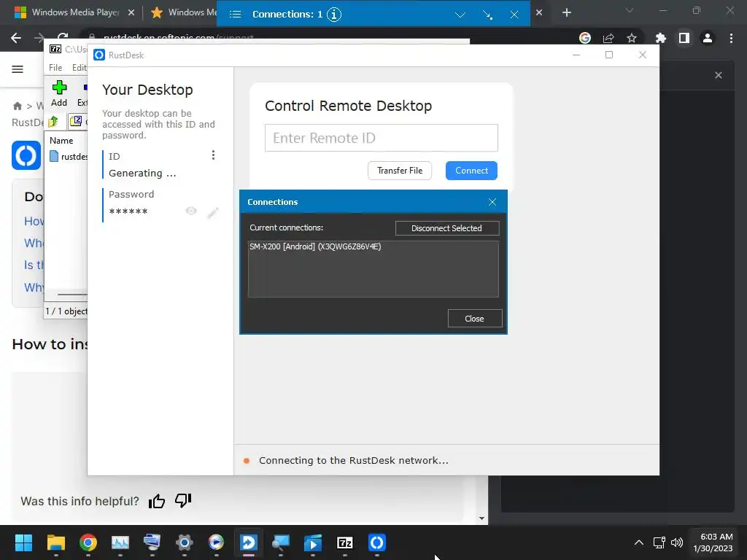Screen dimensions: 747x560
Task: Open Google Chrome from the taskbar
Action: pos(88,542)
